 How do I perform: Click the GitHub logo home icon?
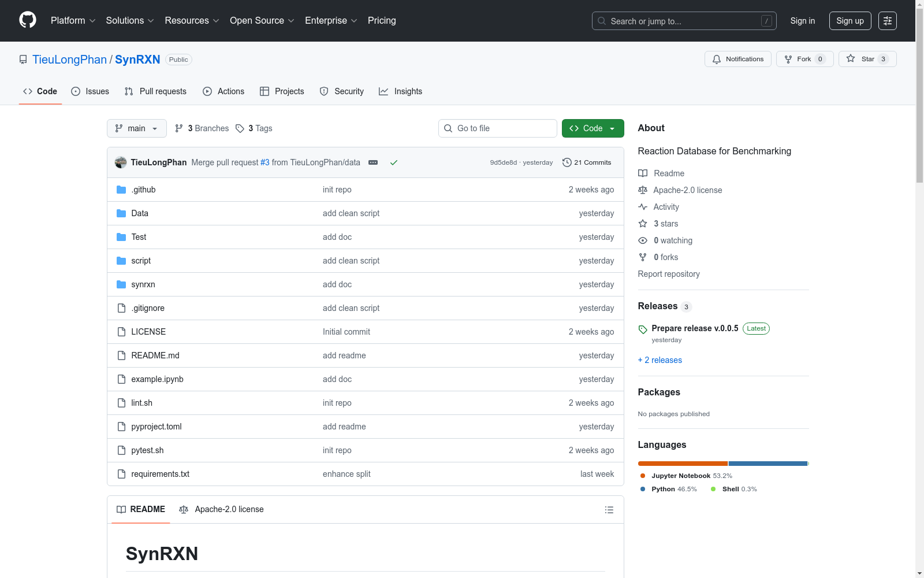28,20
